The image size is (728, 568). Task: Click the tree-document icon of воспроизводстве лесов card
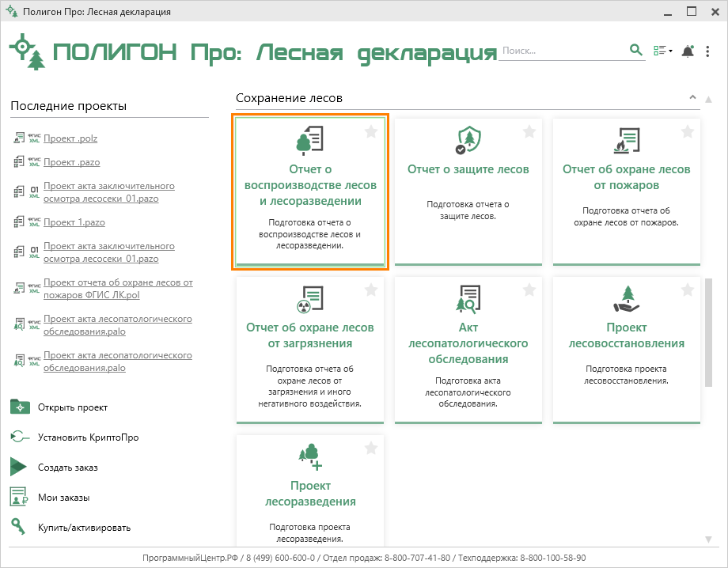309,140
